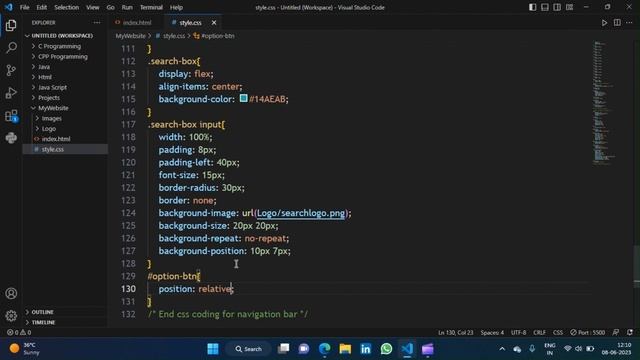Click the notifications bell in status bar
Viewport: 640px width, 360px height.
click(x=630, y=332)
